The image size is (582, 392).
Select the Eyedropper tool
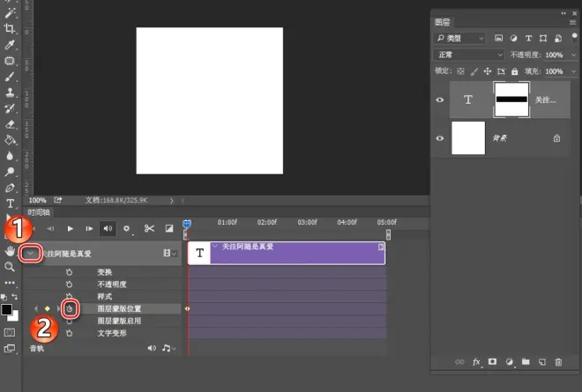point(10,45)
